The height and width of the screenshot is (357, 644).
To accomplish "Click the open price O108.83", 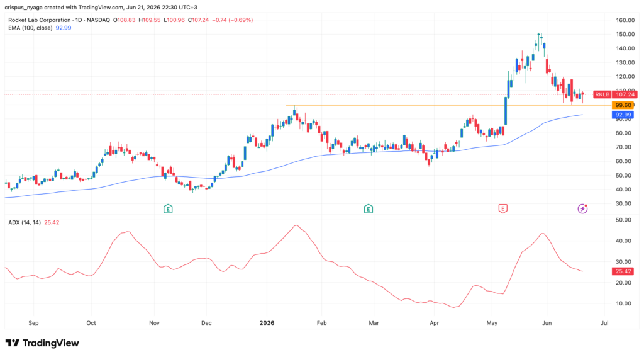I will [x=124, y=20].
